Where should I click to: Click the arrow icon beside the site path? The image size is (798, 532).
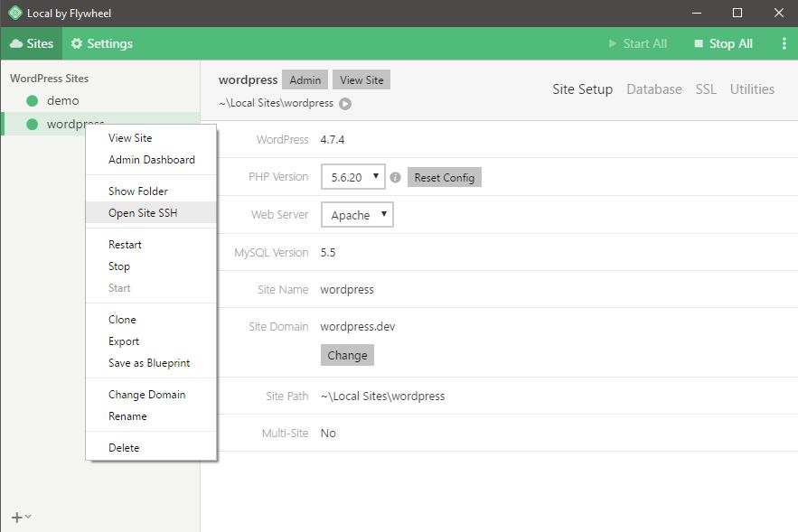[345, 104]
